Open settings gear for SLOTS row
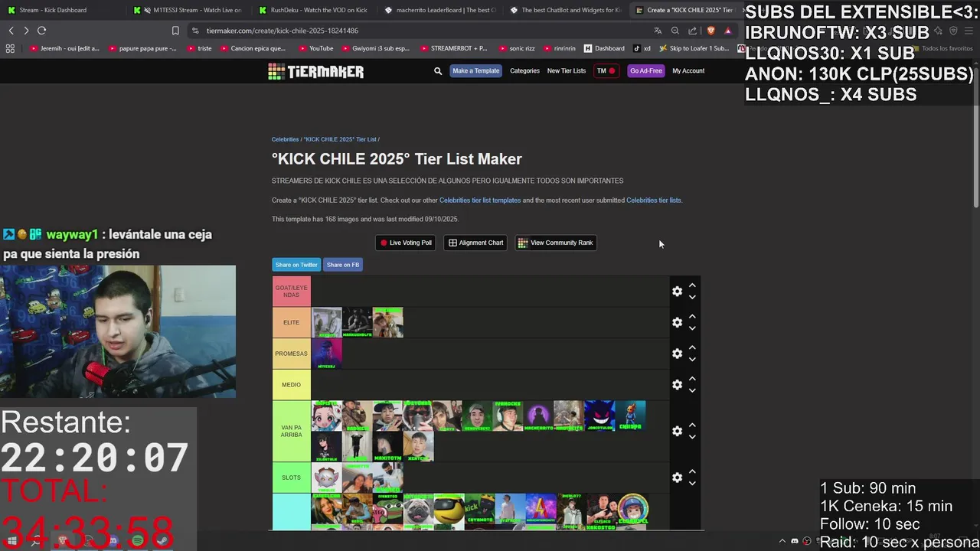The width and height of the screenshot is (980, 551). pyautogui.click(x=677, y=478)
